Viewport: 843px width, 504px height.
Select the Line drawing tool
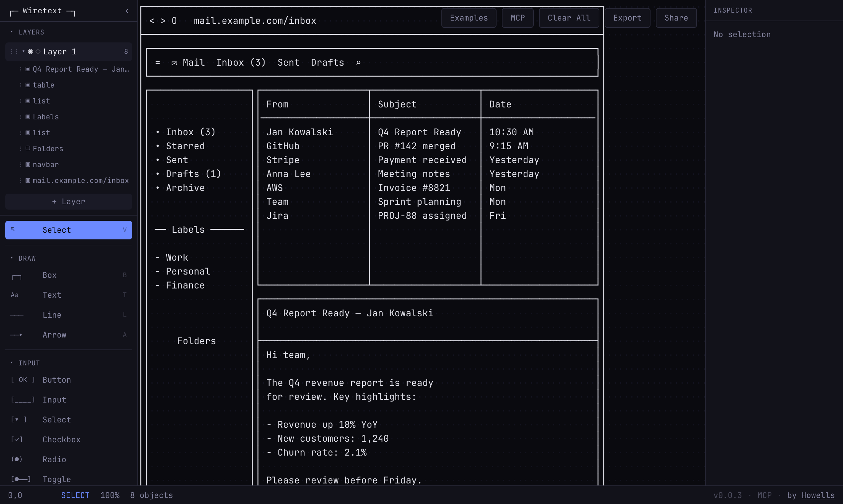pyautogui.click(x=52, y=315)
